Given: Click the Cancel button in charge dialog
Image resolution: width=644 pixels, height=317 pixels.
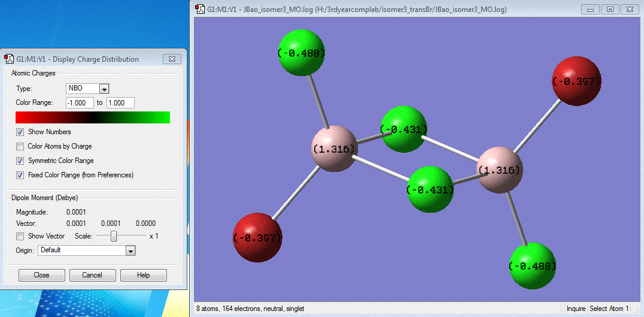Looking at the screenshot, I should click(92, 275).
